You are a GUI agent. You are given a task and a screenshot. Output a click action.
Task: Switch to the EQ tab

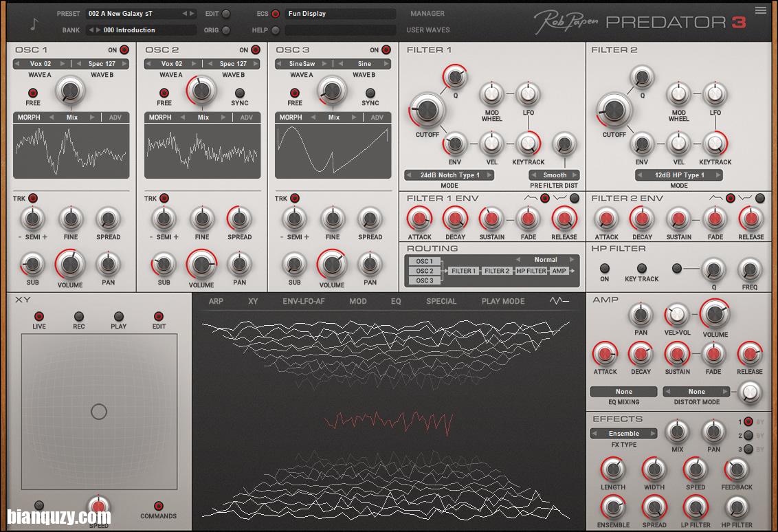395,301
